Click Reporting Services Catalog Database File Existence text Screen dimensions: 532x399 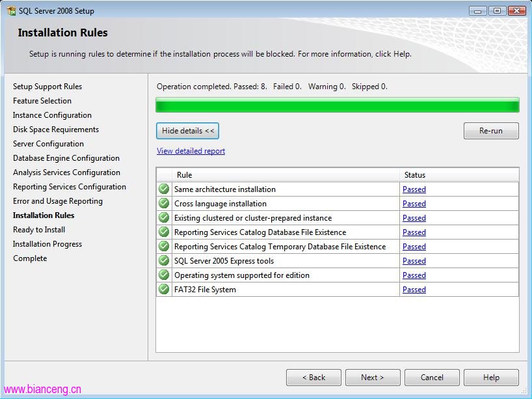pos(260,232)
